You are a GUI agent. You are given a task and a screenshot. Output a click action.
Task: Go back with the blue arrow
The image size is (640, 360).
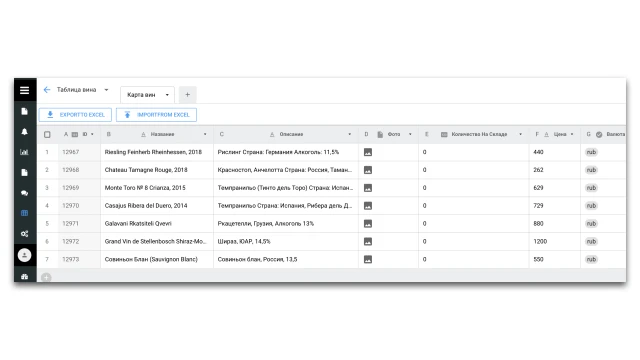[x=47, y=90]
